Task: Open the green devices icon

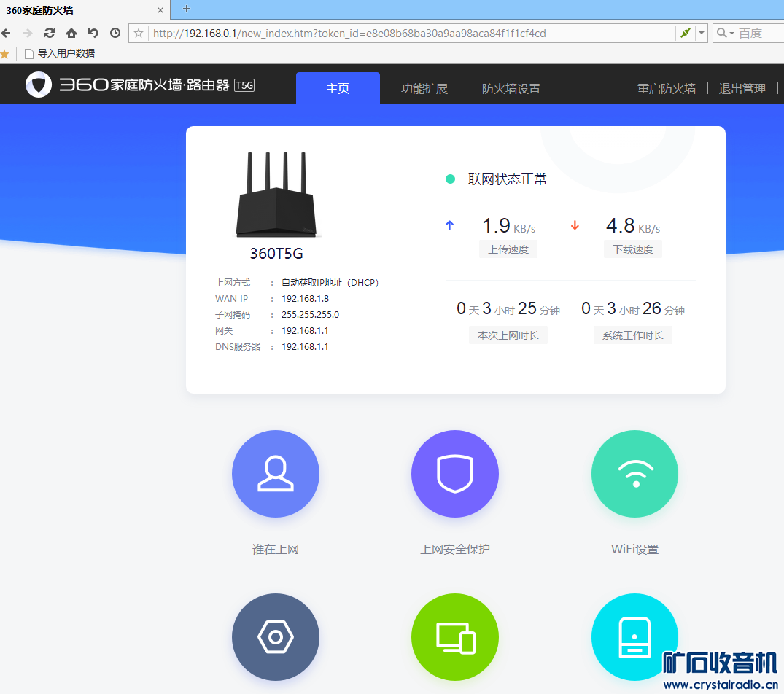Action: click(455, 637)
